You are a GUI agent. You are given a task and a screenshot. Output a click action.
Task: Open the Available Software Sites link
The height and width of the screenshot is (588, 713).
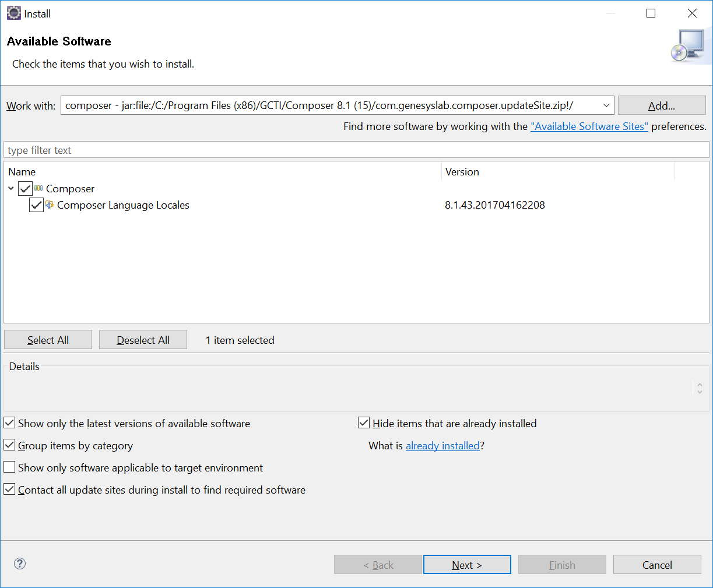[589, 126]
